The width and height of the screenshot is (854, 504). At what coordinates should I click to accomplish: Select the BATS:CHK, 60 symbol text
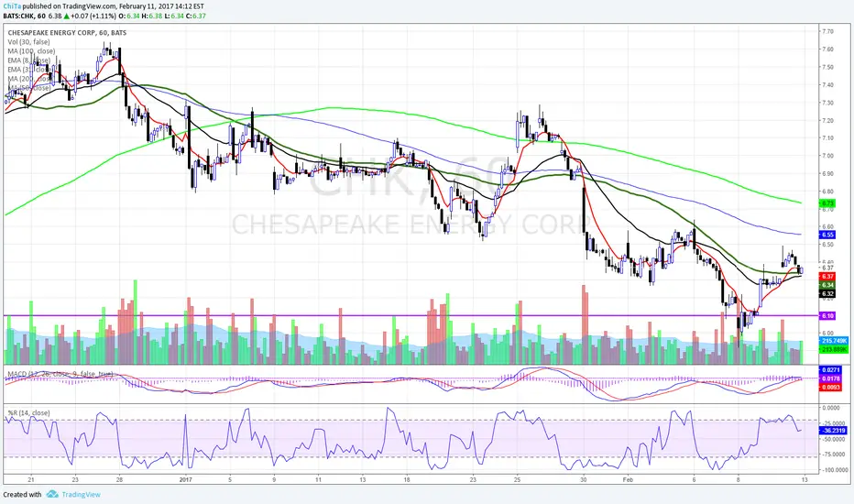pos(24,16)
